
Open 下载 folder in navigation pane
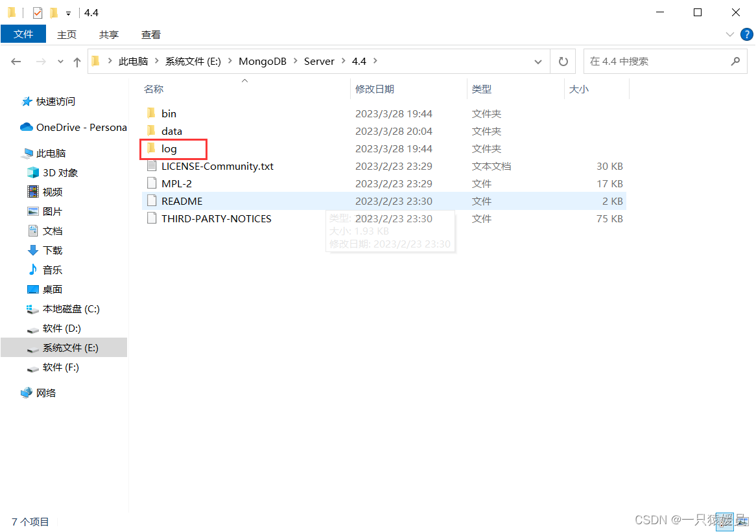[x=52, y=250]
